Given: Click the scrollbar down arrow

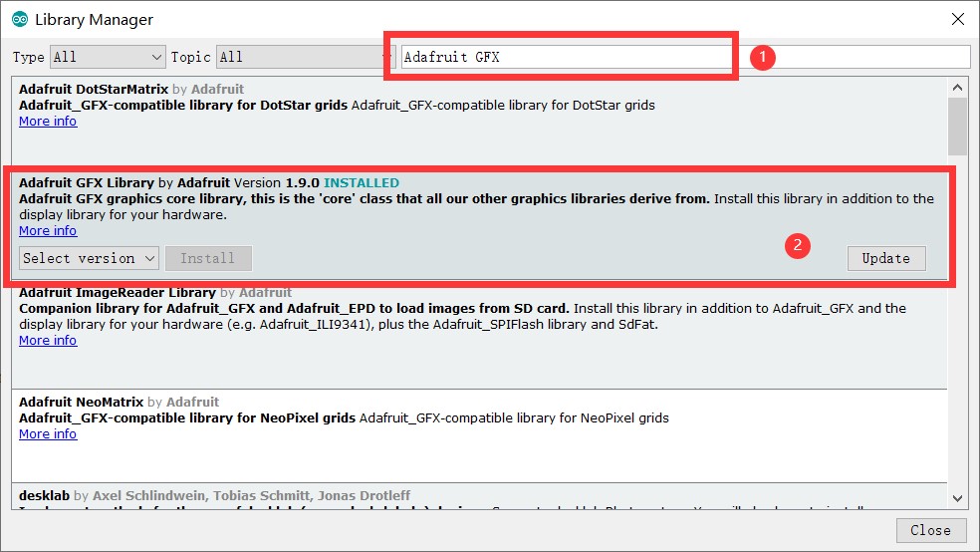Looking at the screenshot, I should [x=957, y=498].
